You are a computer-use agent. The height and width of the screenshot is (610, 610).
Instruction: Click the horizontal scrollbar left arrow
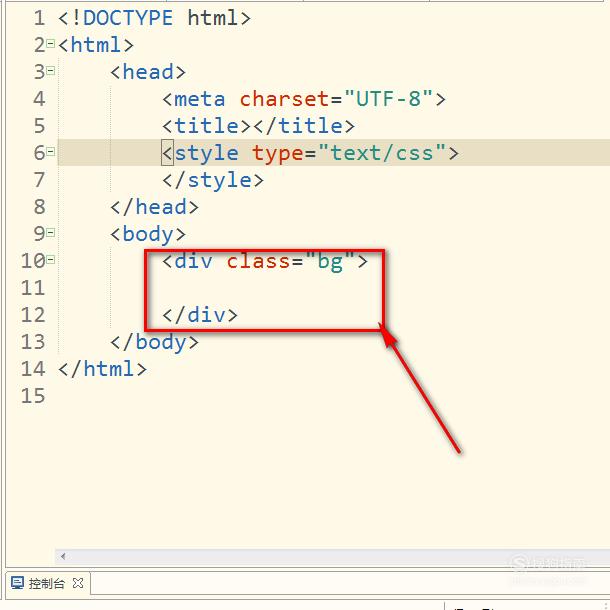tap(63, 556)
